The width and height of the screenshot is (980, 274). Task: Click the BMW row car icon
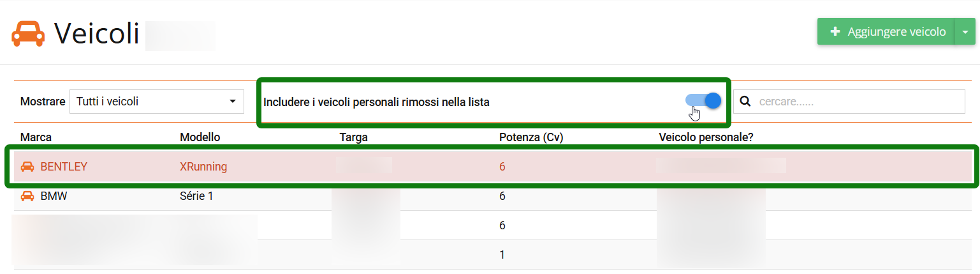pos(27,196)
